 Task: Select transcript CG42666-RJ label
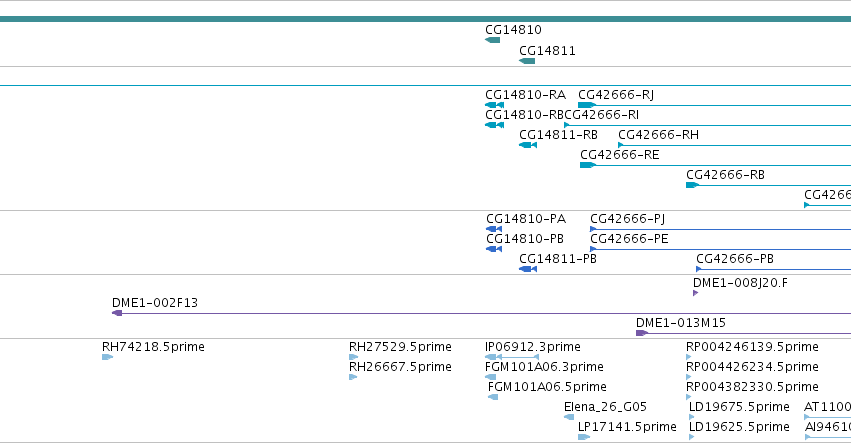[x=616, y=95]
